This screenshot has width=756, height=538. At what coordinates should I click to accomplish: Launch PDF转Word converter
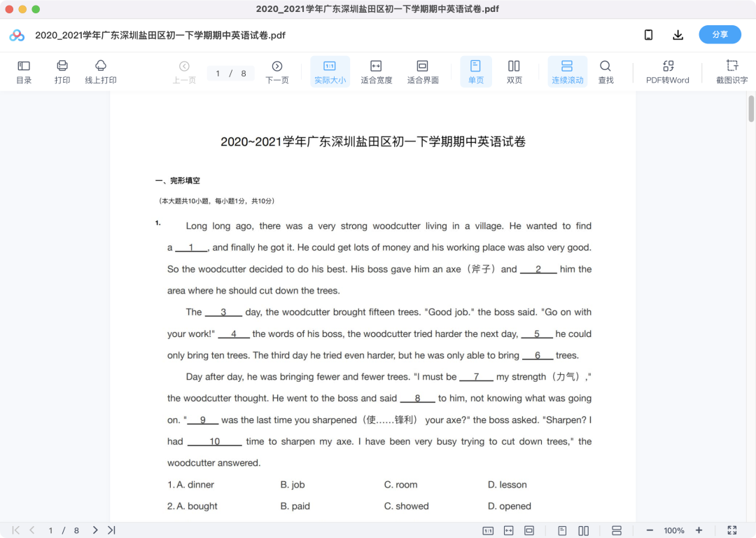click(x=668, y=72)
